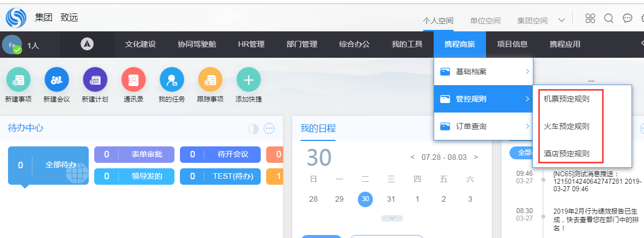Click the 表单审批 counter button

tap(135, 154)
